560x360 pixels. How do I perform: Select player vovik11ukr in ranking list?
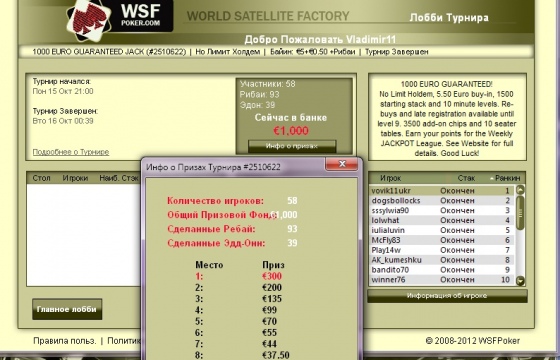tap(441, 191)
